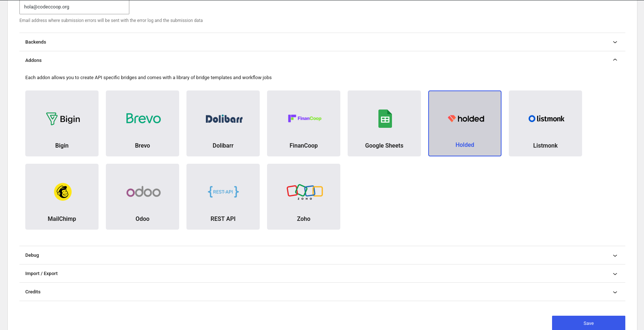
Task: Open the Odoo addon logo
Action: pos(143,192)
